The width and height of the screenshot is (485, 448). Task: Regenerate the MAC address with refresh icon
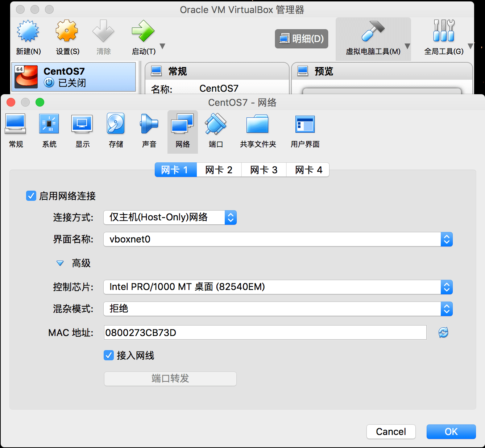[443, 332]
